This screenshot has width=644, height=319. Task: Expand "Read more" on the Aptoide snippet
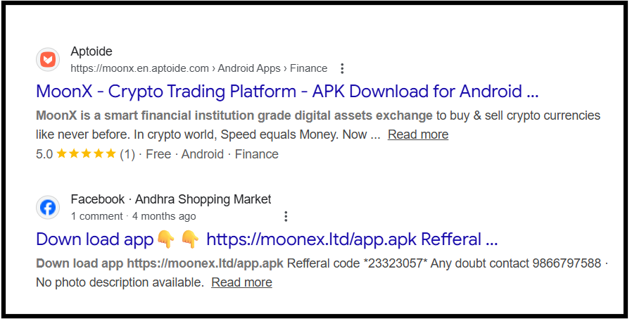417,135
